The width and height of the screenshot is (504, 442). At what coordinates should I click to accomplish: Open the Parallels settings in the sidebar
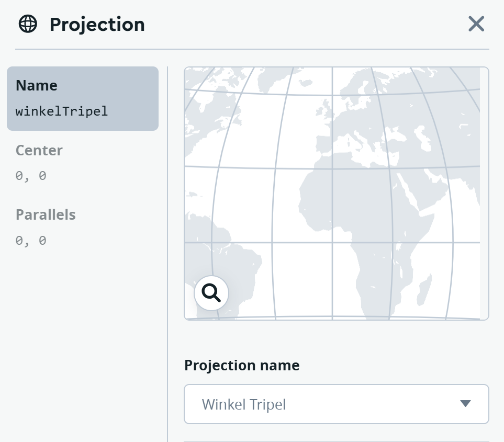pyautogui.click(x=46, y=214)
